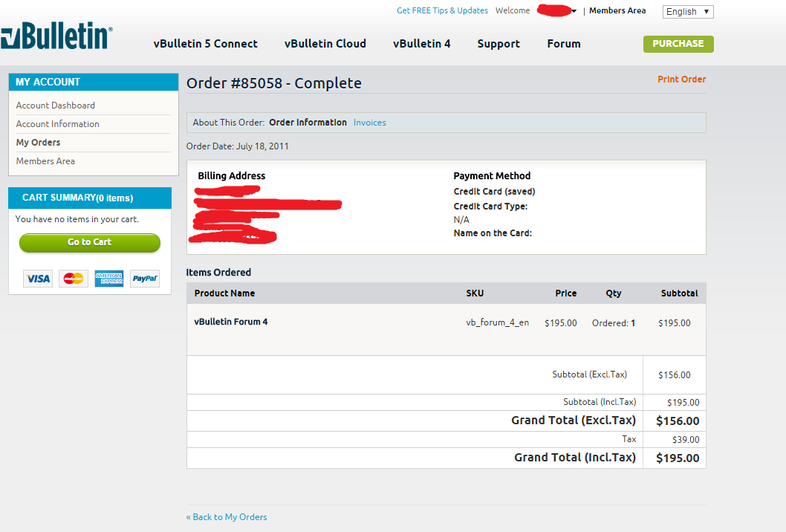This screenshot has height=532, width=786.
Task: Click the VISA payment icon
Action: (38, 279)
